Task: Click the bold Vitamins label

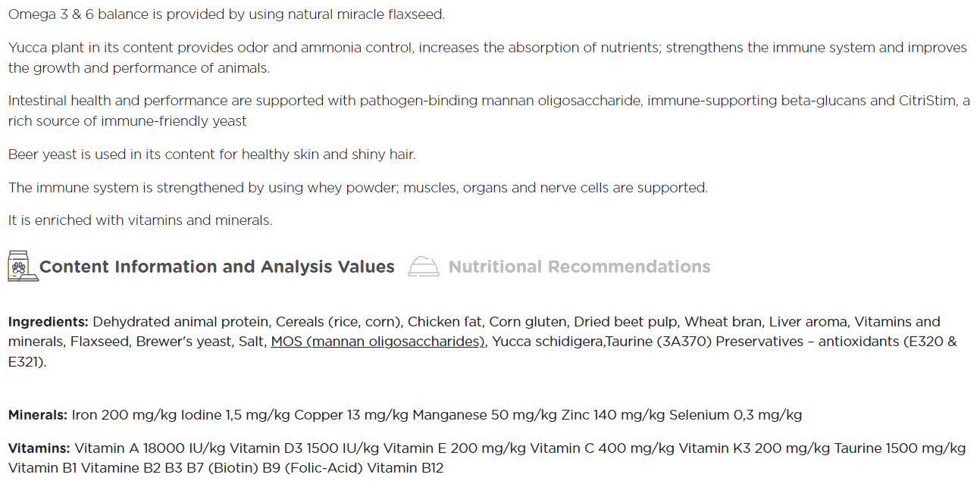Action: click(x=39, y=448)
